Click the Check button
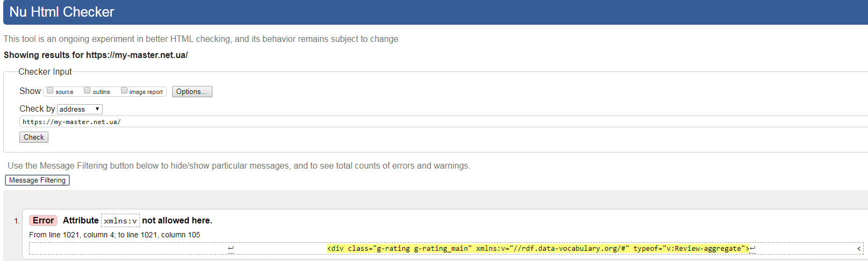The image size is (868, 261). tap(34, 137)
